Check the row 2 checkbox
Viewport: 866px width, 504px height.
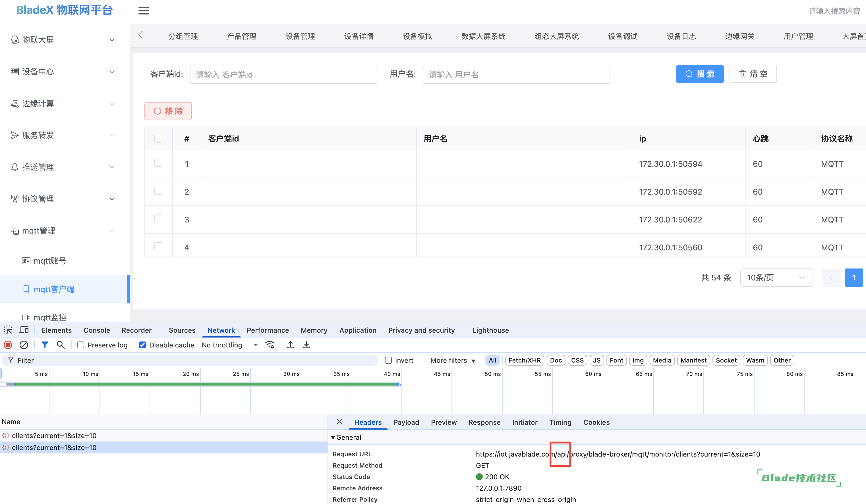click(158, 191)
